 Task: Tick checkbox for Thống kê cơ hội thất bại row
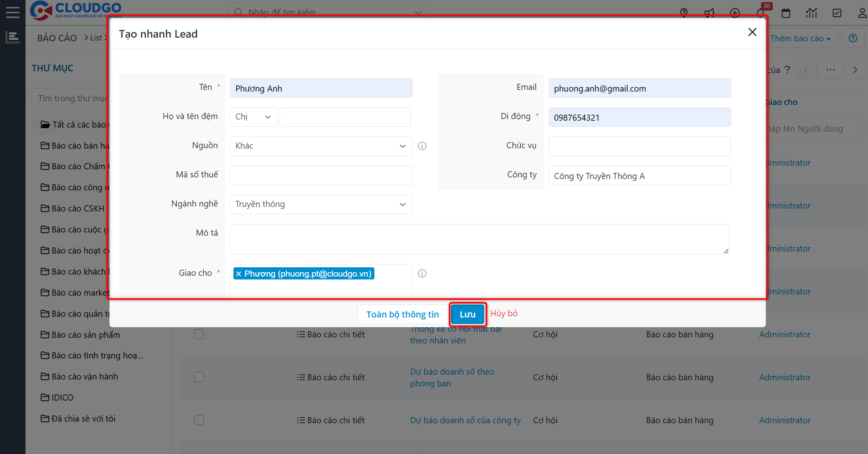tap(199, 334)
